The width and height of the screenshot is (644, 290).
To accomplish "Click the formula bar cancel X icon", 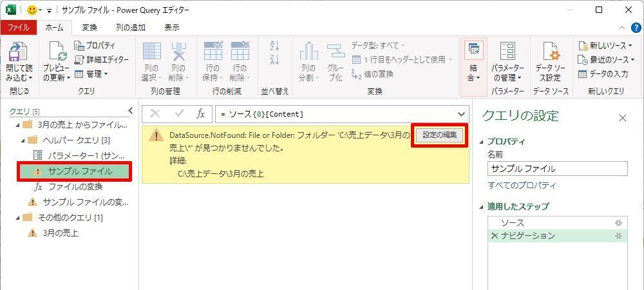I will click(155, 114).
